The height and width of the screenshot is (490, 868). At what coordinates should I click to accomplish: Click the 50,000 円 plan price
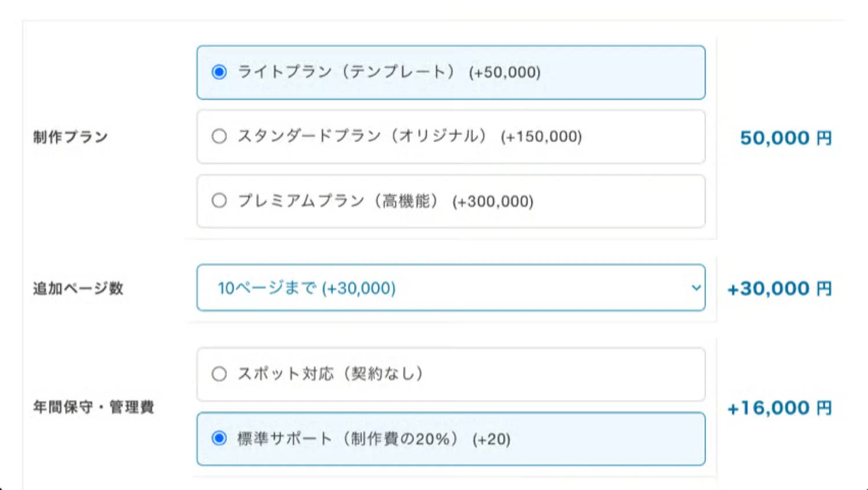785,138
